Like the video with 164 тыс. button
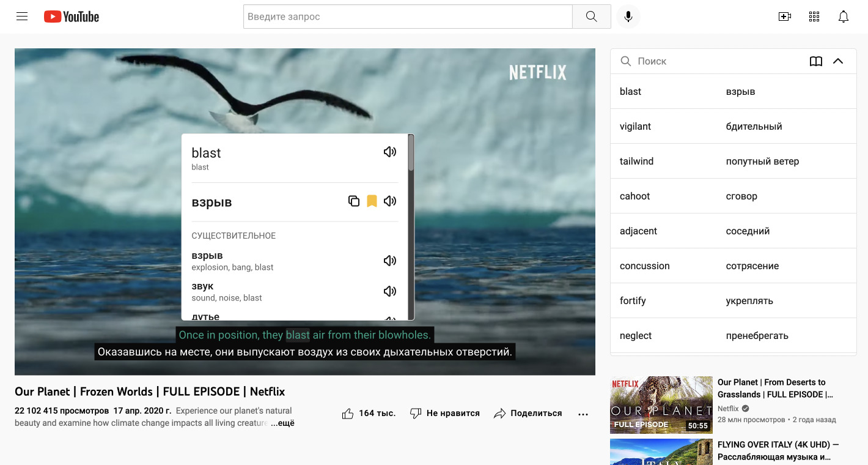The image size is (868, 465). click(x=369, y=414)
